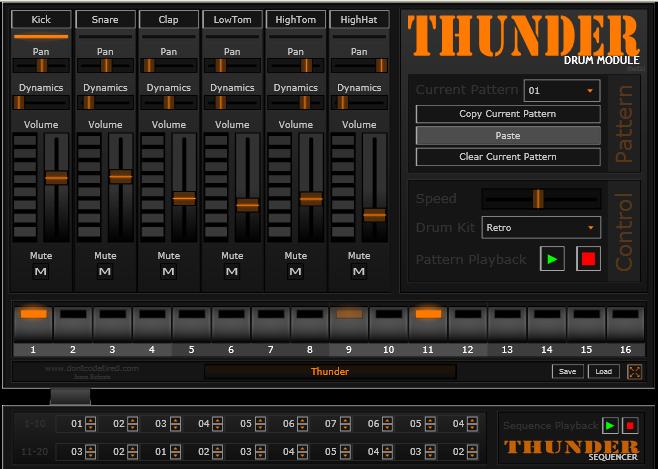
Task: Open the Drum Kit dropdown showing Retro
Action: (x=541, y=227)
